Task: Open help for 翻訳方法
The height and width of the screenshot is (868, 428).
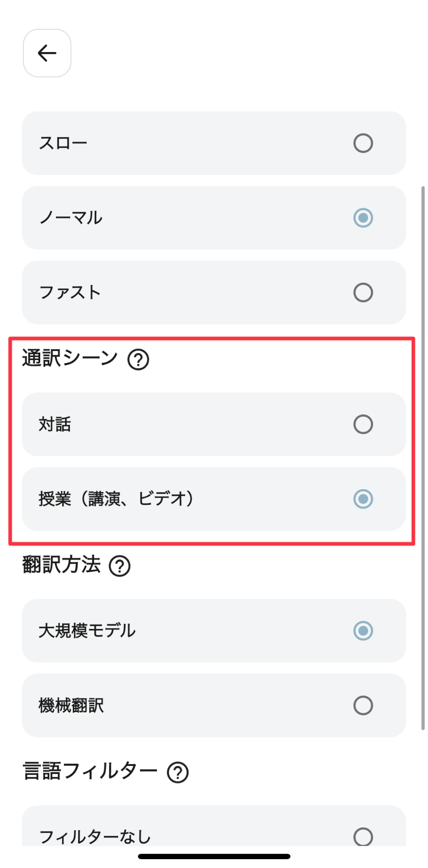Action: pyautogui.click(x=120, y=566)
